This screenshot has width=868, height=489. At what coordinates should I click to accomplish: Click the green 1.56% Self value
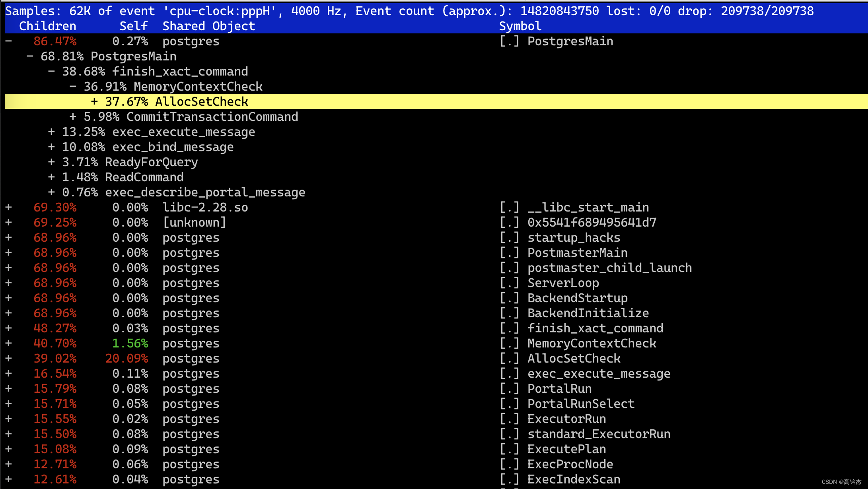pos(130,343)
